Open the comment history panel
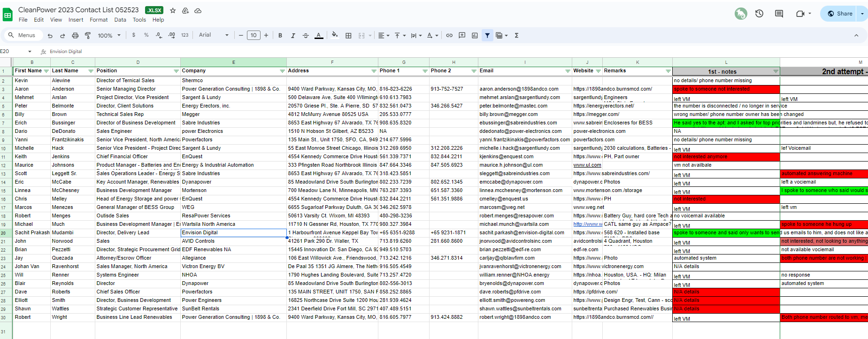This screenshot has width=868, height=339. point(779,14)
